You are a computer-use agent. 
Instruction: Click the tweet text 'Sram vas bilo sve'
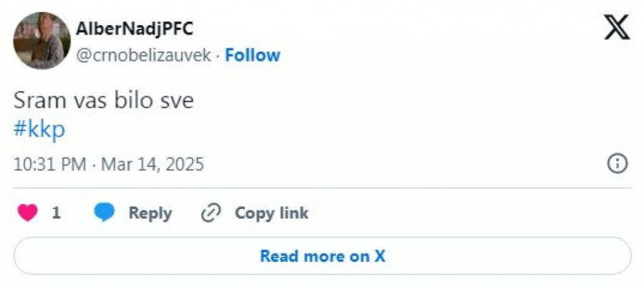pyautogui.click(x=104, y=101)
